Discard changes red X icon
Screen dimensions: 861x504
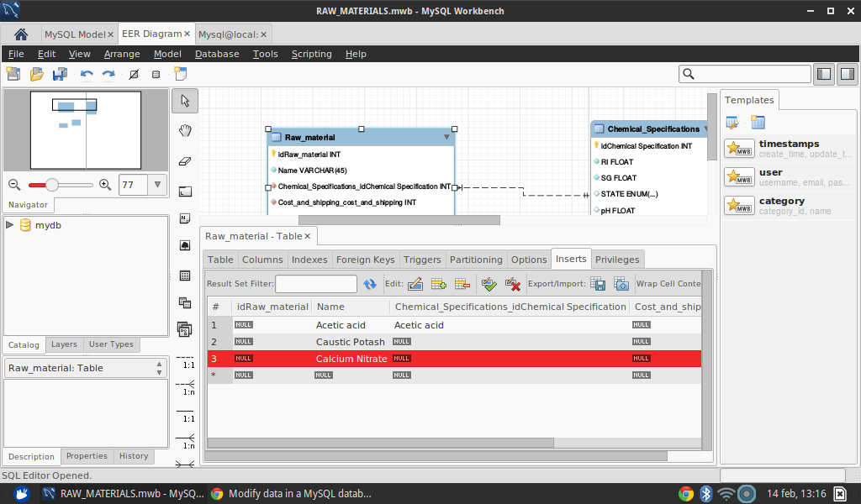[x=513, y=284]
